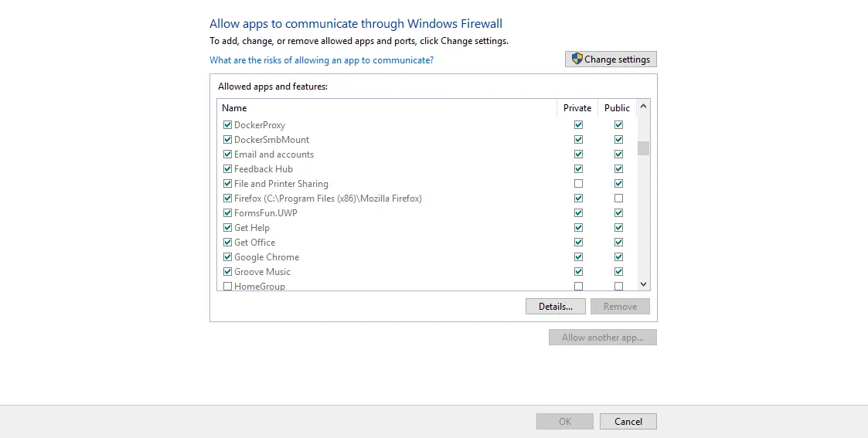
Task: Toggle Get Office Public checkbox
Action: point(619,243)
